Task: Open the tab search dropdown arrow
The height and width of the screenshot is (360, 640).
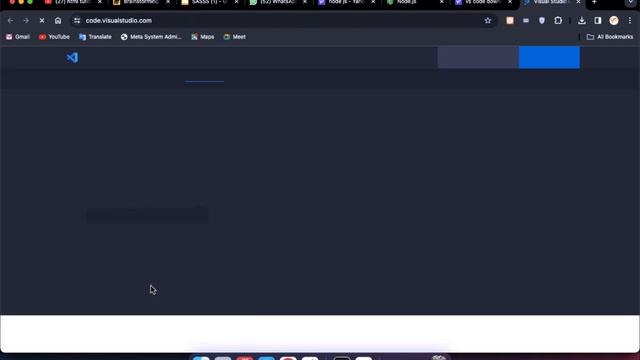Action: click(631, 2)
